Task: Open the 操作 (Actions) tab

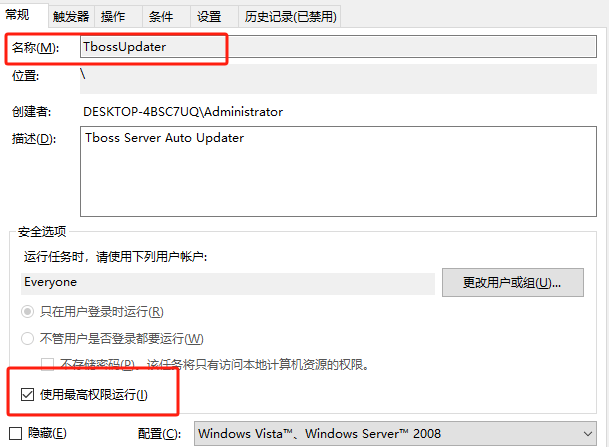Action: coord(114,17)
